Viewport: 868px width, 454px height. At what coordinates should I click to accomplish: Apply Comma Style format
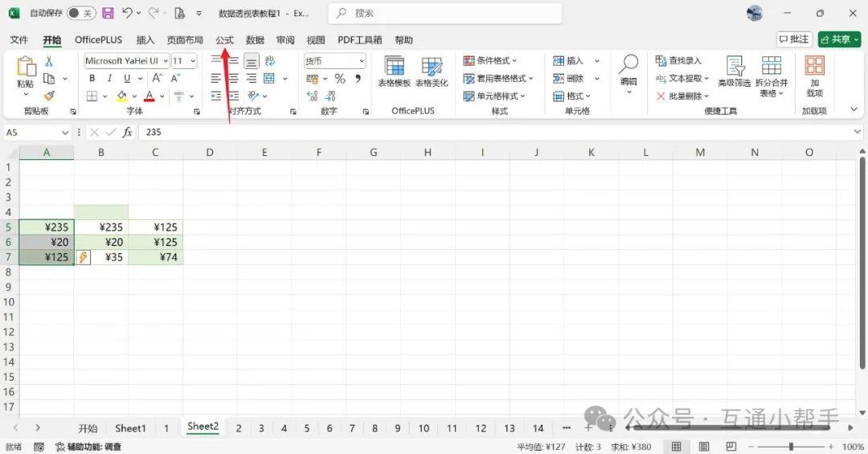point(358,79)
